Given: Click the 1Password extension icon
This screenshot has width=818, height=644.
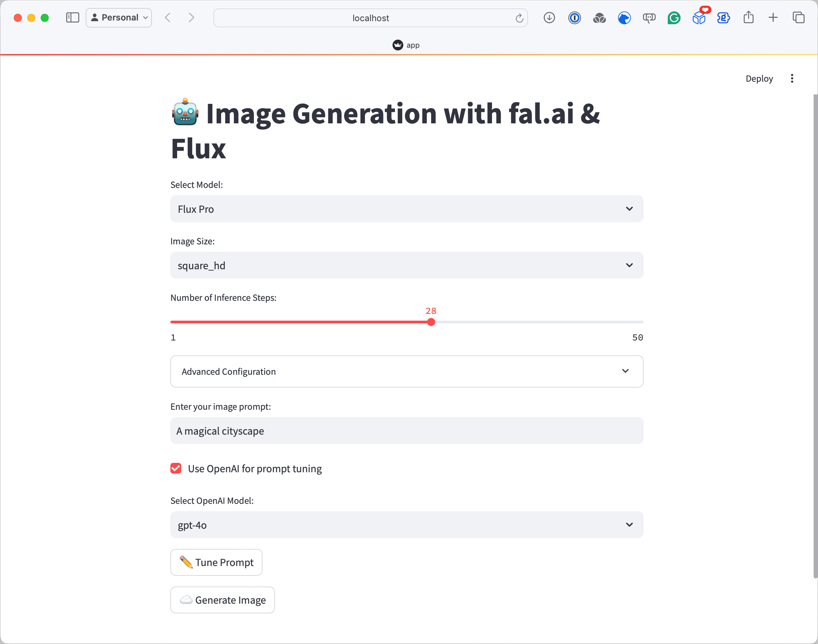Looking at the screenshot, I should tap(574, 18).
